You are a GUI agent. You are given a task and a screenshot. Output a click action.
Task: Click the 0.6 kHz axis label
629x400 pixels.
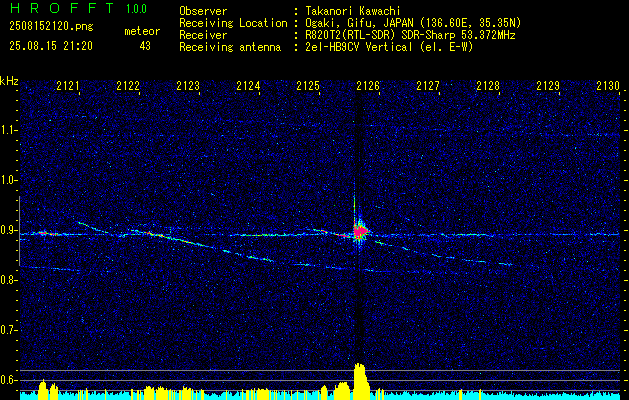[x=7, y=380]
